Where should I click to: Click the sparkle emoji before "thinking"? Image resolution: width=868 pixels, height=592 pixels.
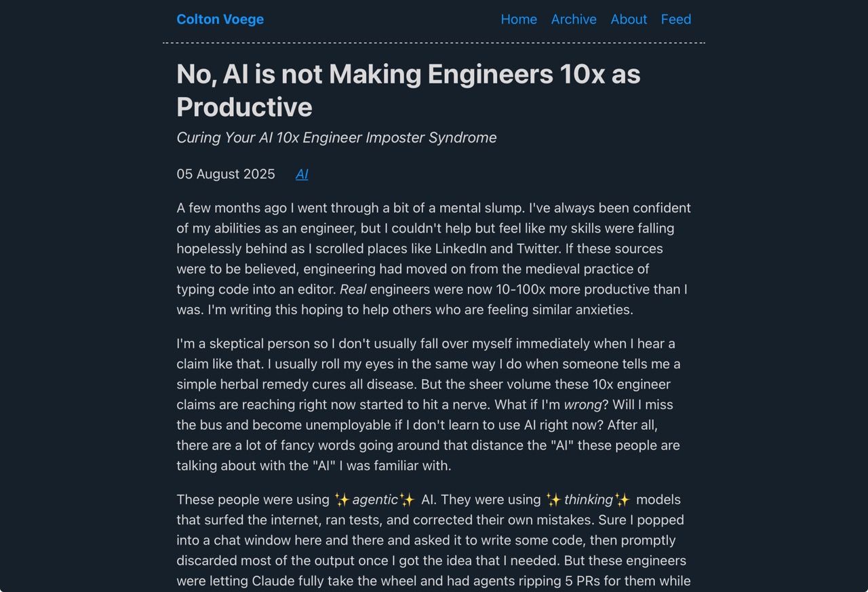pos(554,500)
